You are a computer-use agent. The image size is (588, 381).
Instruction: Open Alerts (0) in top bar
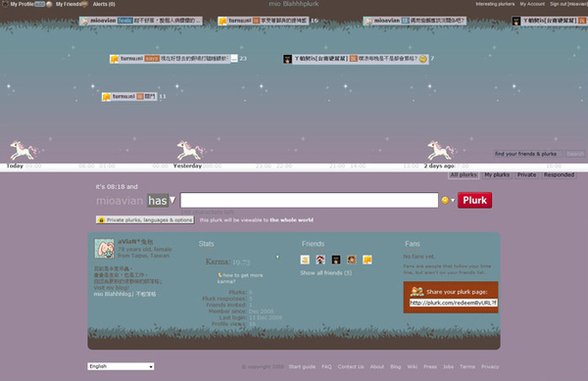104,4
